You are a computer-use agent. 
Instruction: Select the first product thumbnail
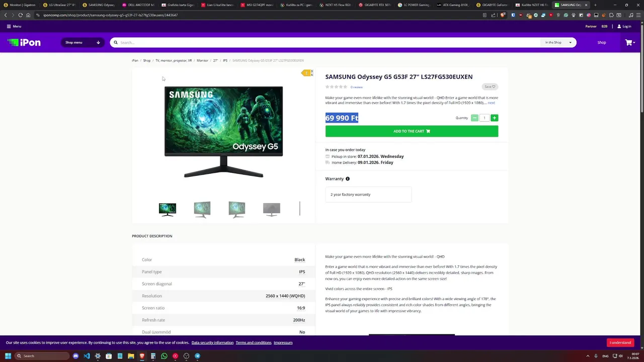[x=168, y=209]
